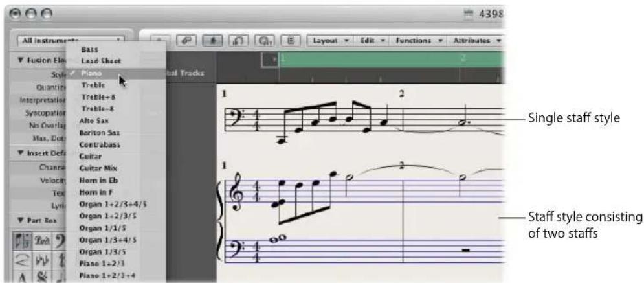
Task: Choose Piano 1+2/3 staff style
Action: [x=115, y=264]
